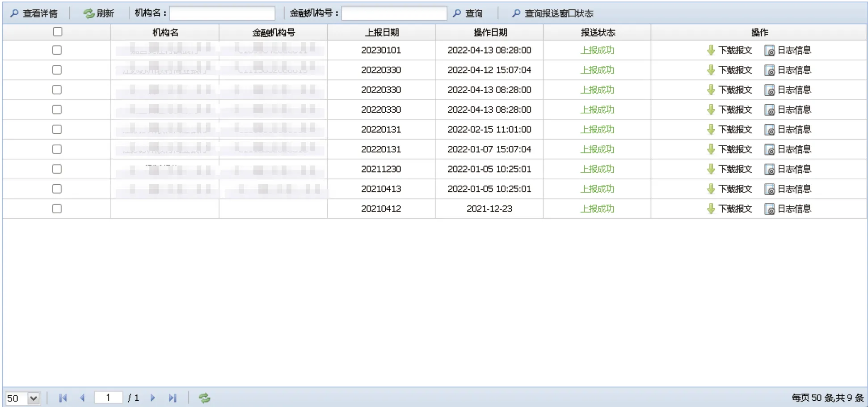
Task: Toggle the select-all header checkbox
Action: tap(57, 32)
